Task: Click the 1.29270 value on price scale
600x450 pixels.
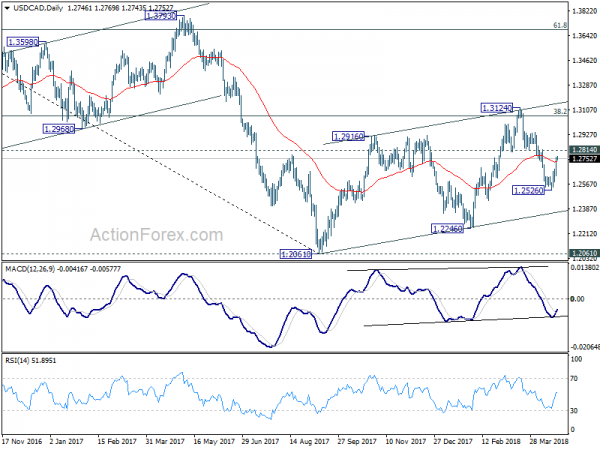Action: [584, 135]
